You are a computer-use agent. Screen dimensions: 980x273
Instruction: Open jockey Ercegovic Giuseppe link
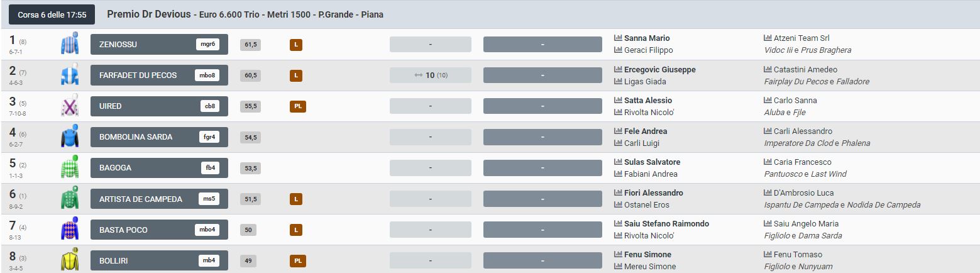click(659, 69)
